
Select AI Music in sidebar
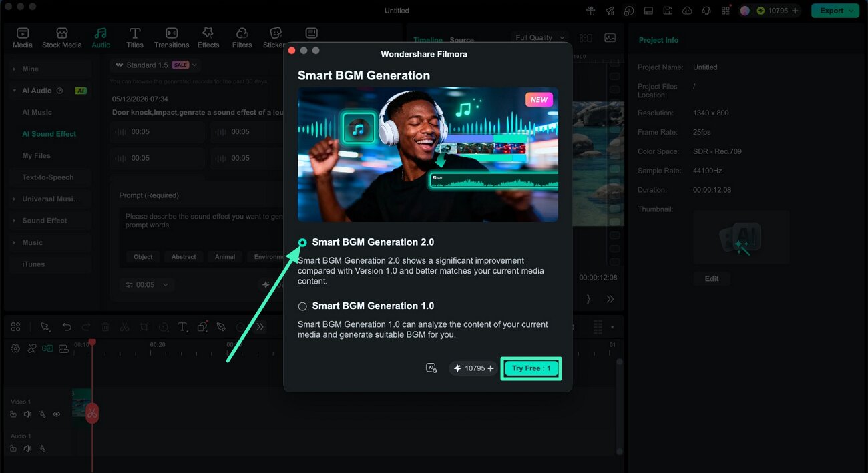pyautogui.click(x=37, y=113)
